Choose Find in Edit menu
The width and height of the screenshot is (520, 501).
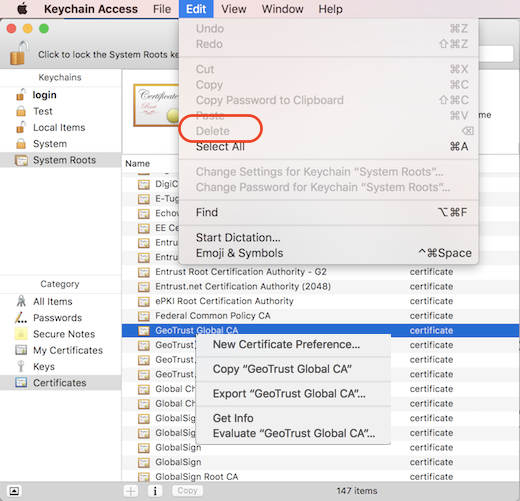[329, 212]
